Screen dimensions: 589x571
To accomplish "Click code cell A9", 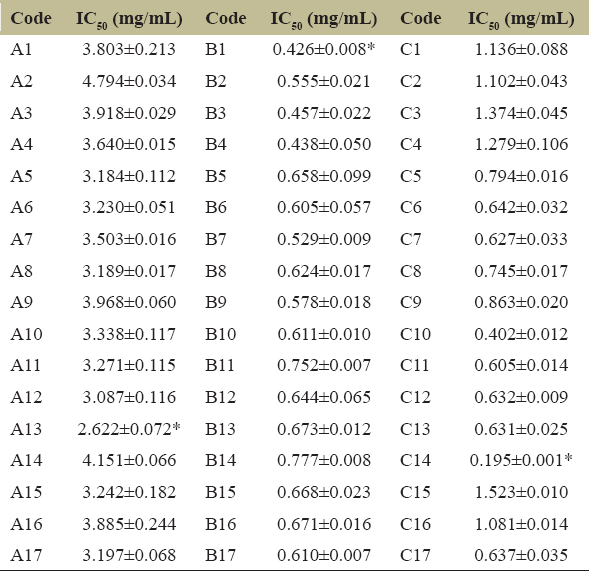I will click(21, 302).
